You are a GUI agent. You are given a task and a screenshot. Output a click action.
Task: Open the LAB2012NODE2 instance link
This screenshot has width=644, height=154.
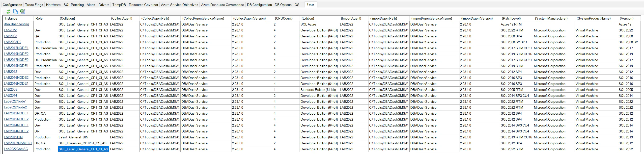[x=16, y=119]
